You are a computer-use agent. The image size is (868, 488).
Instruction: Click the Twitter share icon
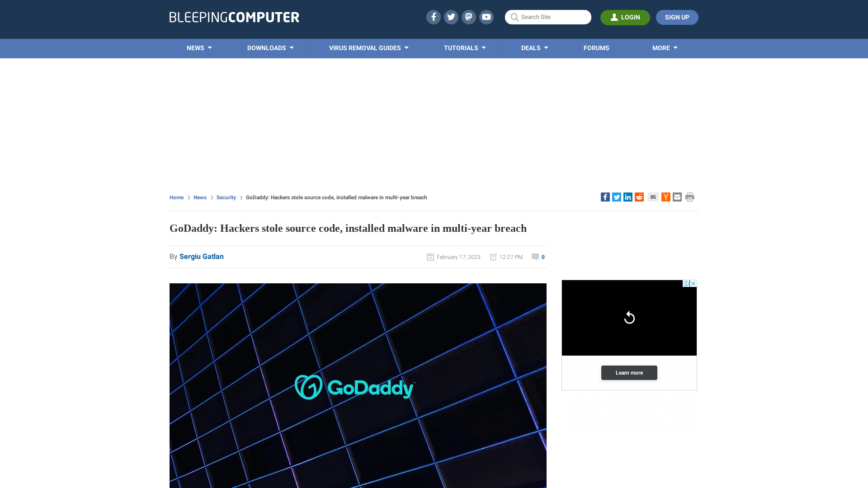(x=617, y=197)
